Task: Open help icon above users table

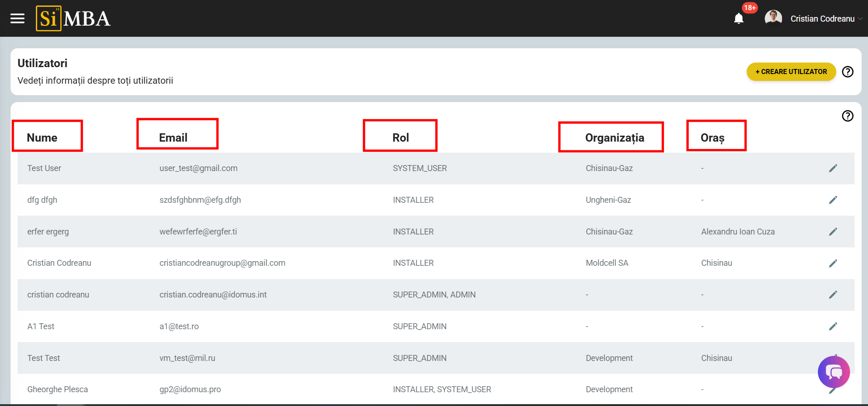Action: (x=847, y=116)
